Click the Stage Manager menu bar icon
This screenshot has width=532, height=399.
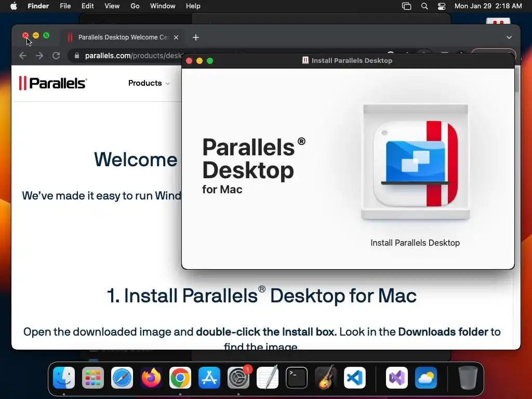[406, 6]
